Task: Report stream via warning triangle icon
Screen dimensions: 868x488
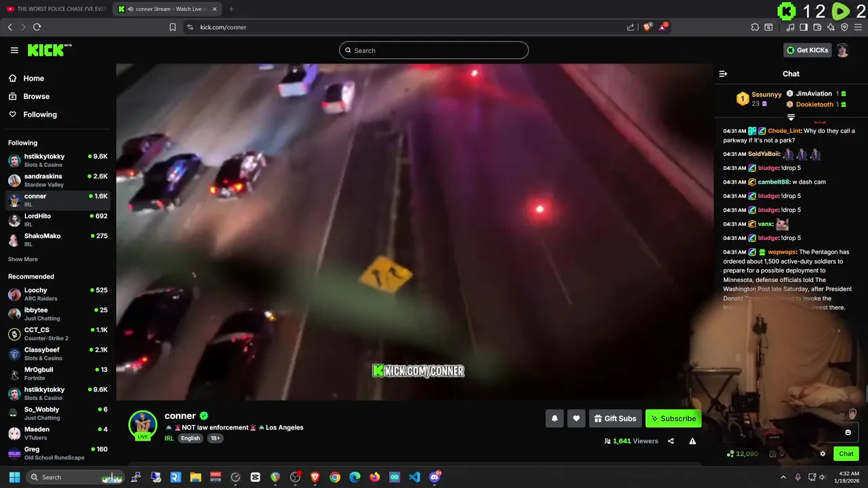Action: coord(692,441)
